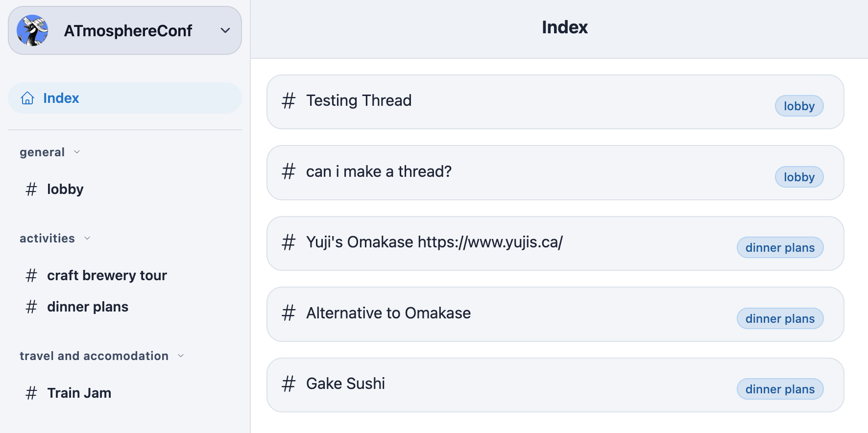The image size is (868, 433).
Task: Collapse travel and accomodation category chevron
Action: [181, 356]
